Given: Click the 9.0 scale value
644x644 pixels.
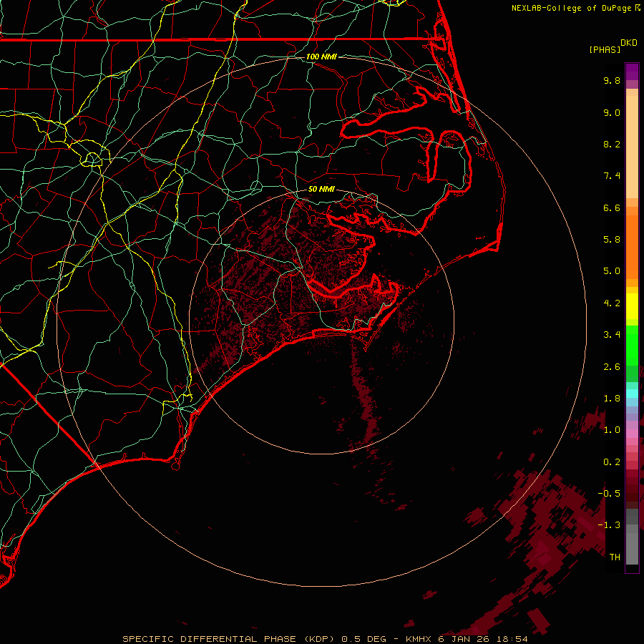Looking at the screenshot, I should coord(612,112).
